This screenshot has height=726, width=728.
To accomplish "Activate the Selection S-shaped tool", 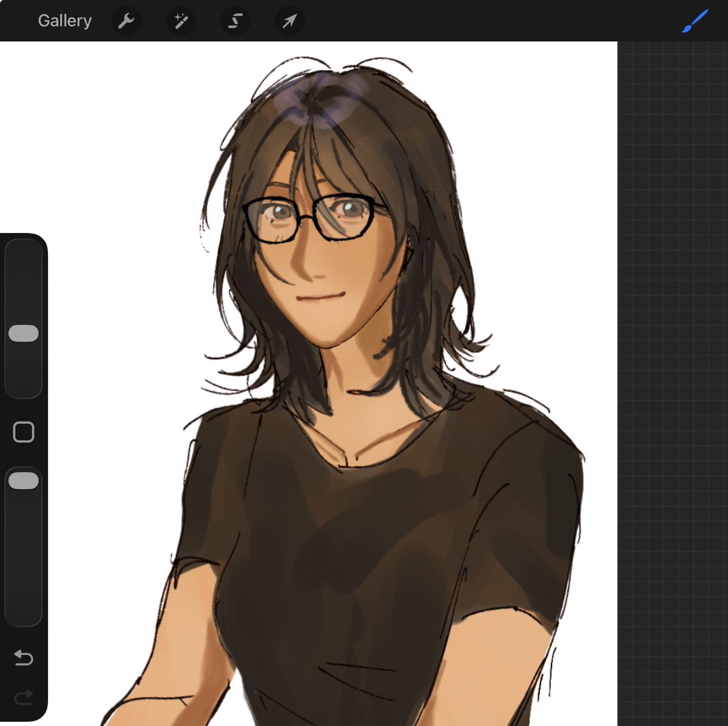I will [x=235, y=21].
